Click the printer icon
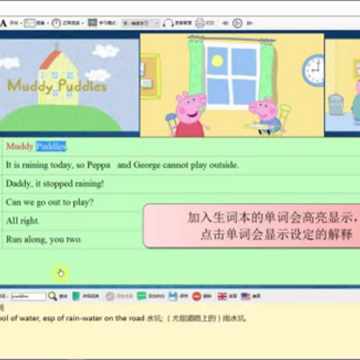This screenshot has height=360, width=360. tap(200, 23)
